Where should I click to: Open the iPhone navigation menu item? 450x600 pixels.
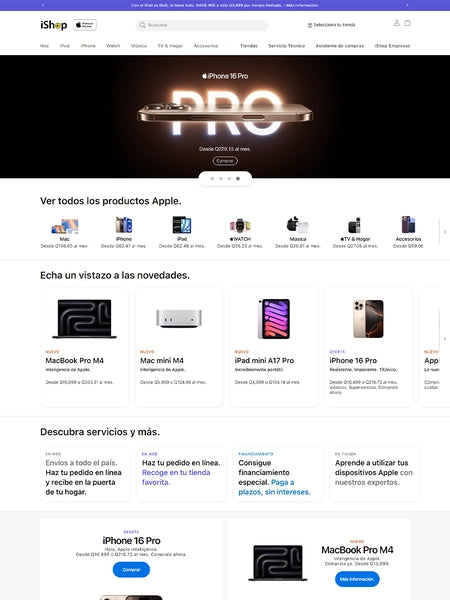[88, 46]
